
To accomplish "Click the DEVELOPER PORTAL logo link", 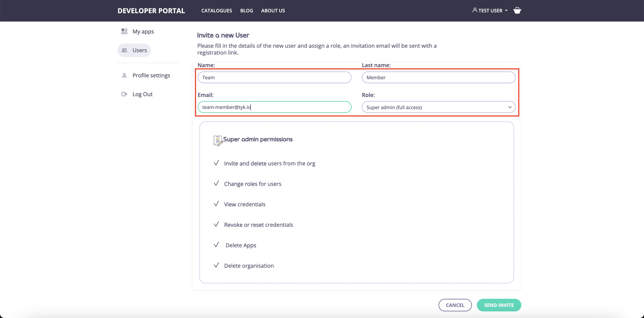I will (151, 11).
